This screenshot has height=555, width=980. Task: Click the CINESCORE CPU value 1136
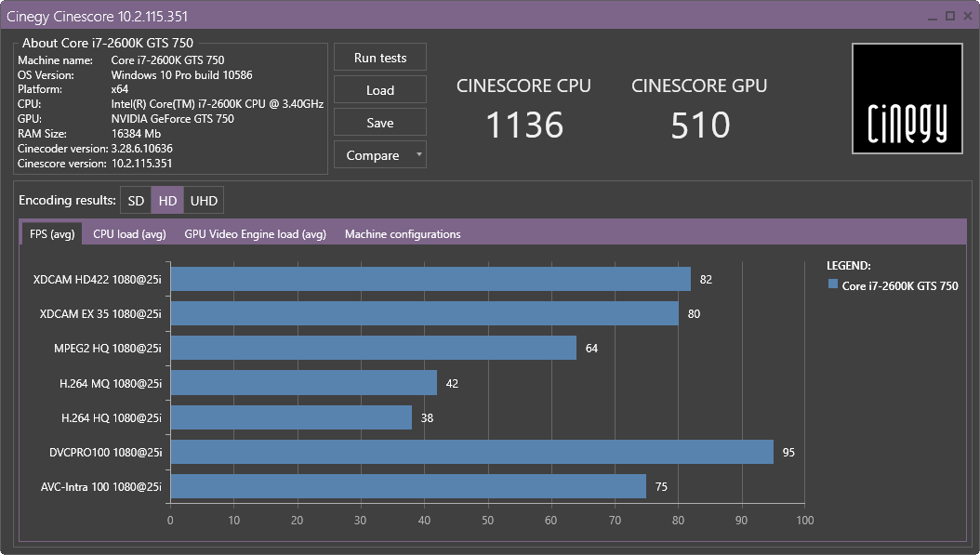pyautogui.click(x=524, y=125)
